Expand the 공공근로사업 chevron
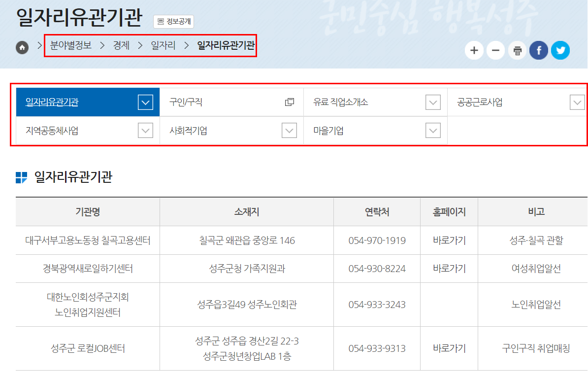Screen dimensions: 588x377 pyautogui.click(x=577, y=103)
